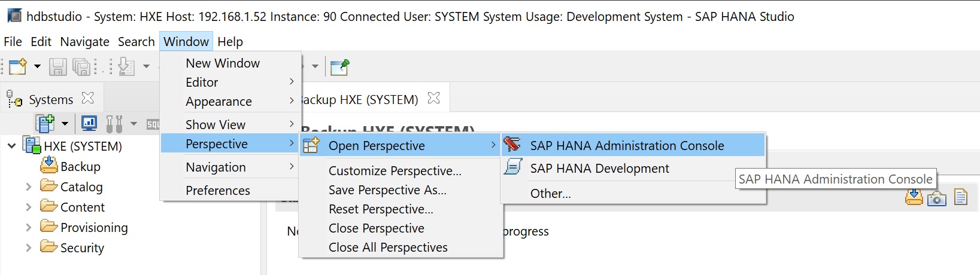Screen dimensions: 980x275
Task: Open the system monitor icon in Systems view
Action: coord(89,124)
